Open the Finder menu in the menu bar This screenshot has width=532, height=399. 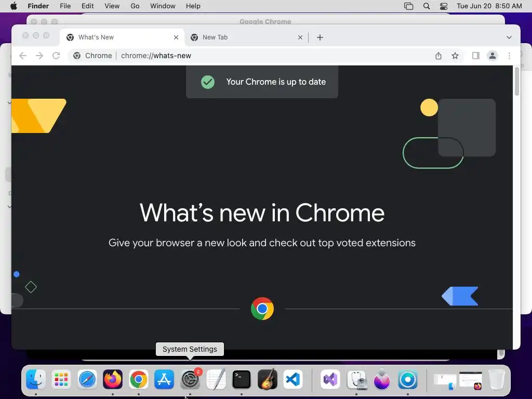pyautogui.click(x=38, y=6)
